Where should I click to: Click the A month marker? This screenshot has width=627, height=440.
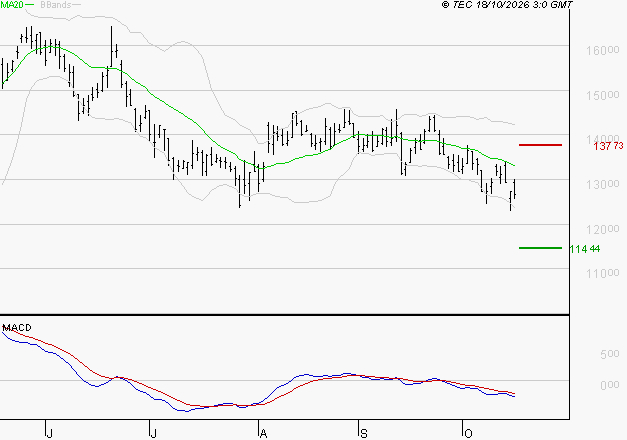[x=263, y=434]
